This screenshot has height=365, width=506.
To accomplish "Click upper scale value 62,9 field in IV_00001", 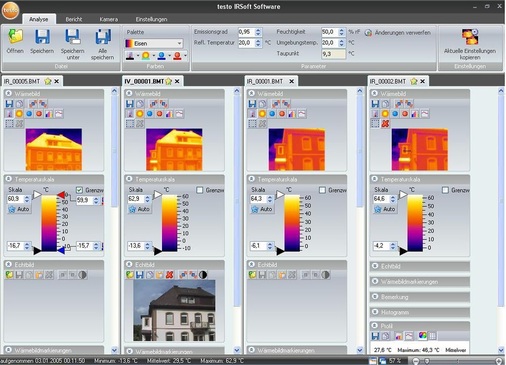I will (x=136, y=199).
